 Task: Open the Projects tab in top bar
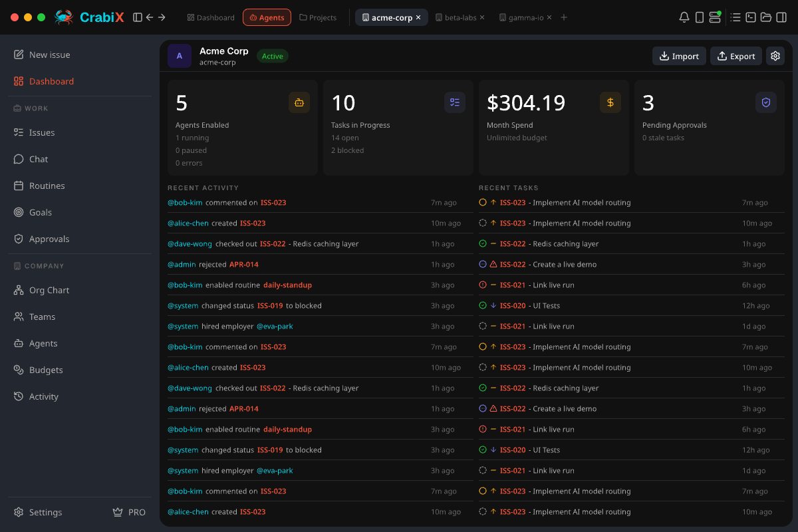coord(318,17)
